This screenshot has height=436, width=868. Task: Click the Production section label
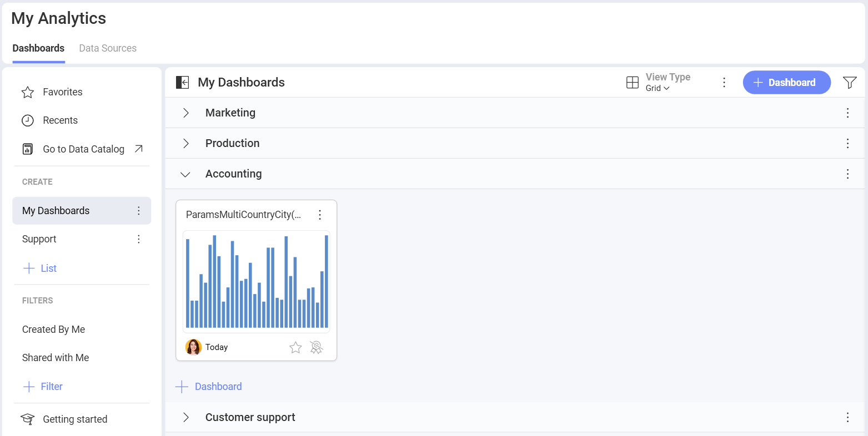pos(233,144)
